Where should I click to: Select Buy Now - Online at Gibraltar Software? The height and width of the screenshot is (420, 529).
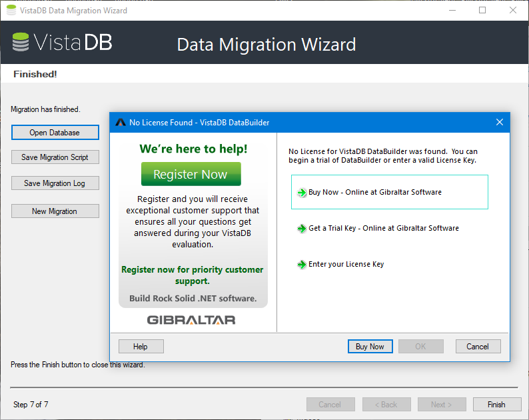coord(389,192)
